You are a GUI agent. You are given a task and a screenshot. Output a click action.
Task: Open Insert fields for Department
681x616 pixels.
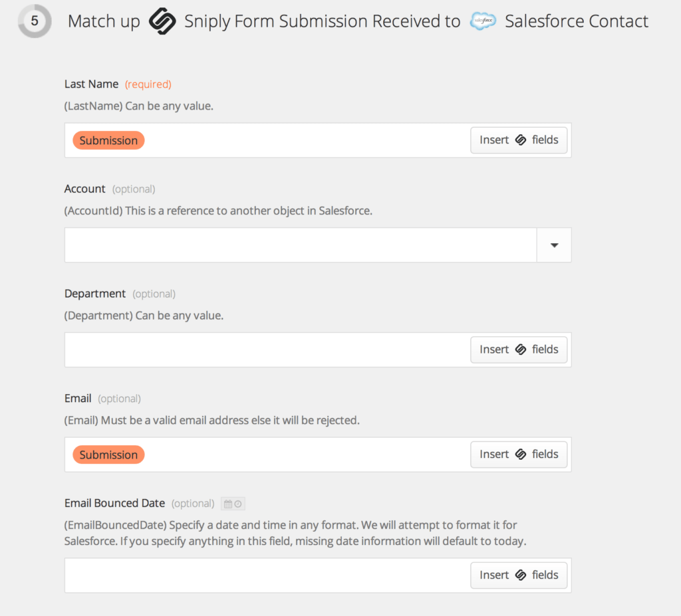(519, 350)
